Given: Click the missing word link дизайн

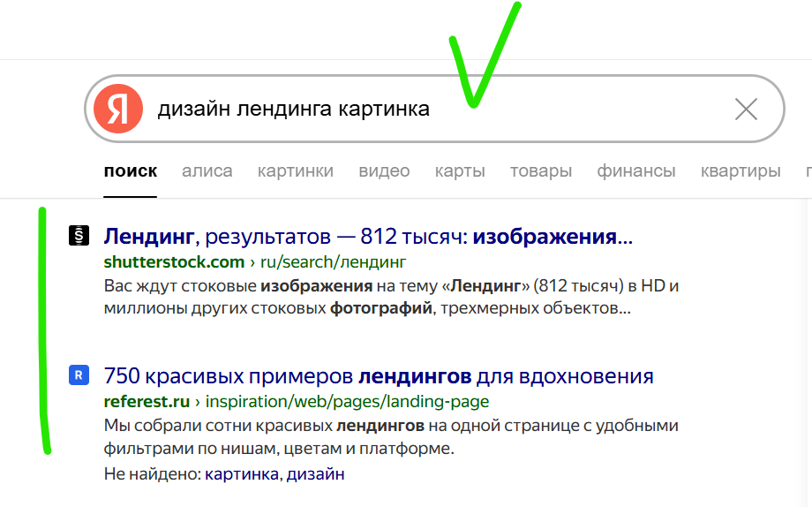Looking at the screenshot, I should pos(316,473).
